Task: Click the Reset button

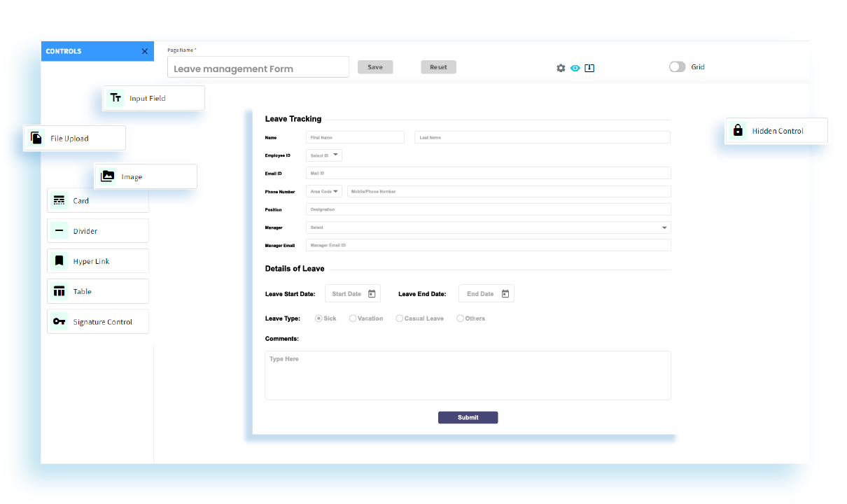Action: (438, 66)
